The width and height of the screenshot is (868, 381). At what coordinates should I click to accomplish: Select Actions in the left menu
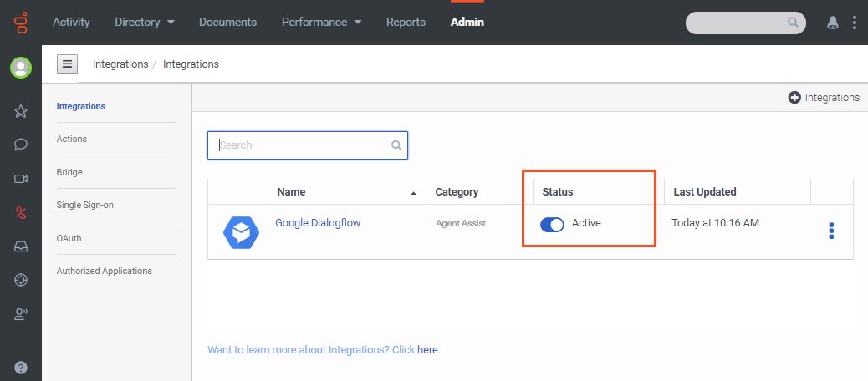tap(71, 139)
